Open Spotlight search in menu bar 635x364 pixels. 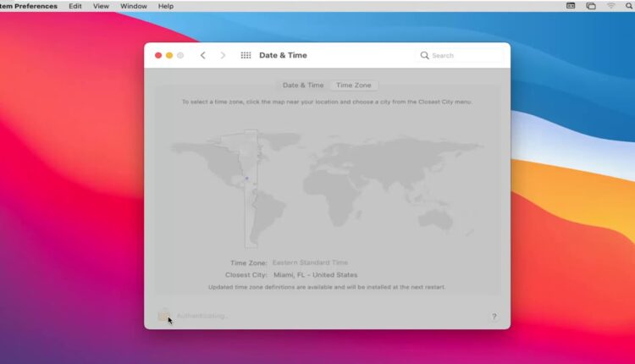tap(629, 6)
